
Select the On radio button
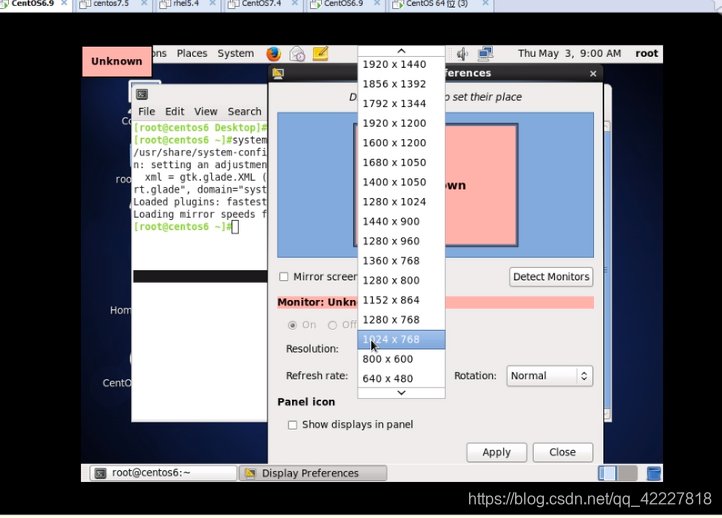pyautogui.click(x=292, y=325)
